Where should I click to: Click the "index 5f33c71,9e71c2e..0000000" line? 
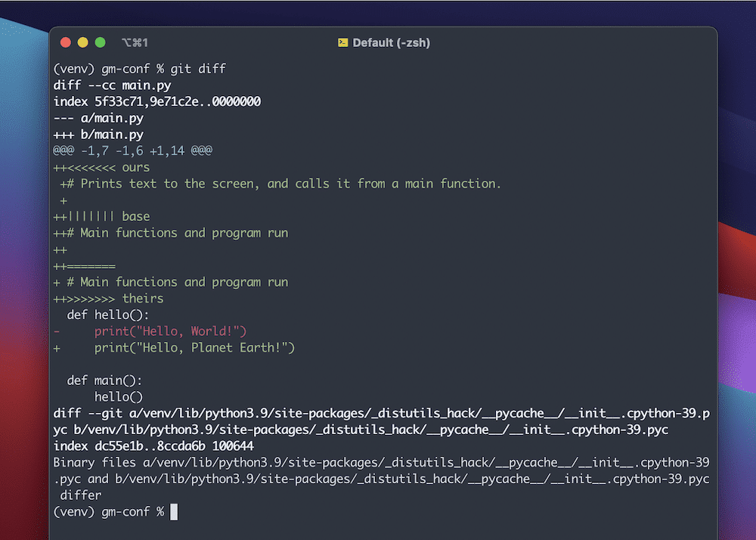pyautogui.click(x=156, y=101)
